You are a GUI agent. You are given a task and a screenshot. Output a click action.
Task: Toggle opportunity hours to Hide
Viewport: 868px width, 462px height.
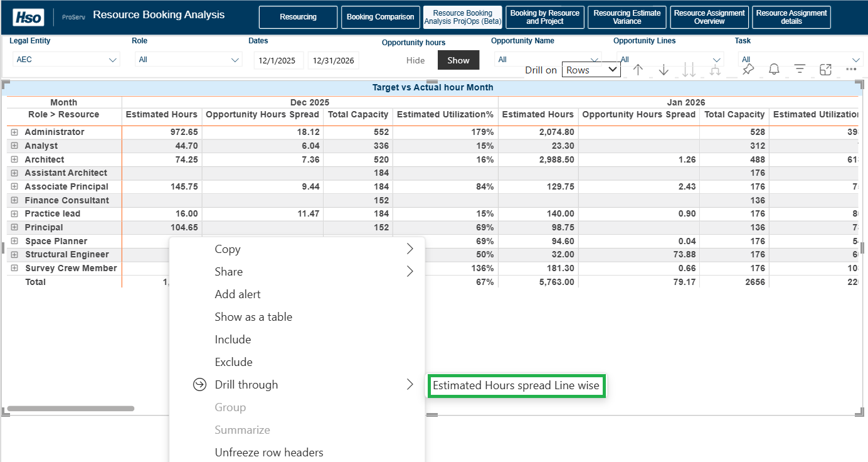[x=415, y=60]
